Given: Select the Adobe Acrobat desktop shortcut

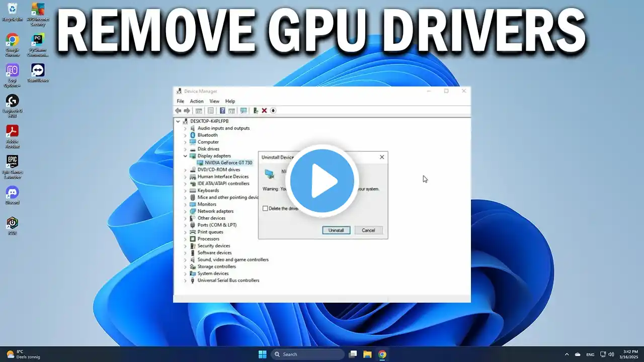Looking at the screenshot, I should [x=12, y=137].
